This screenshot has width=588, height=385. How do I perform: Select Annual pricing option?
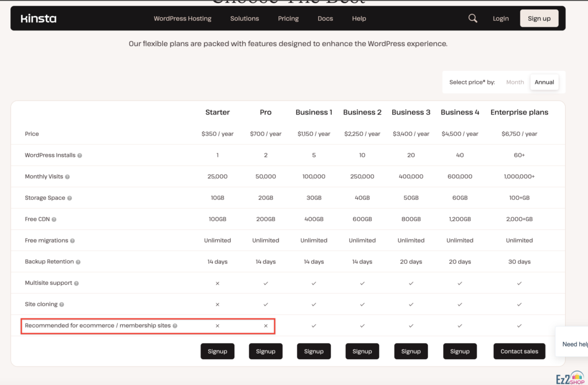(544, 82)
